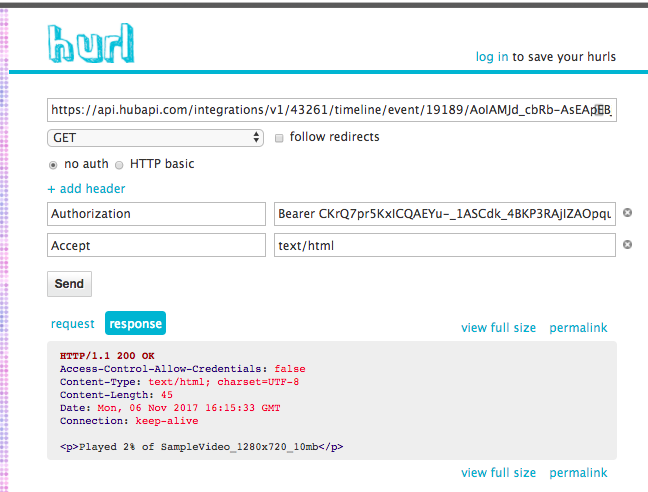Viewport: 648px width, 492px height.
Task: Remove the Authorization header row
Action: click(x=627, y=213)
